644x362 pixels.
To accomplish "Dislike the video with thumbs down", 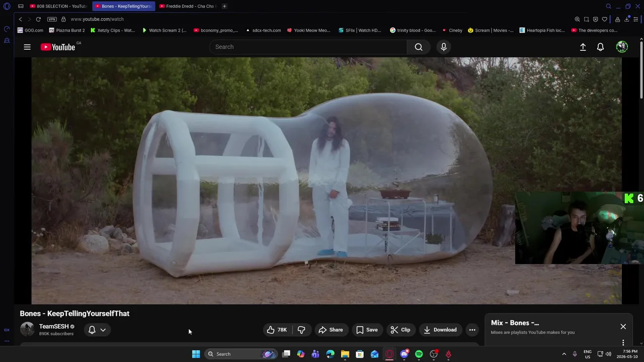I will pyautogui.click(x=301, y=330).
